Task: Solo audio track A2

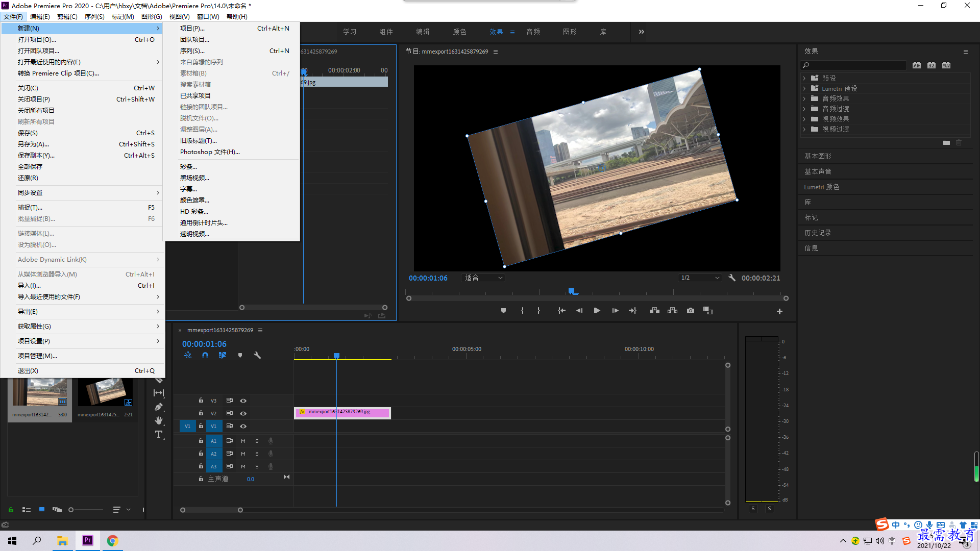Action: pos(257,454)
